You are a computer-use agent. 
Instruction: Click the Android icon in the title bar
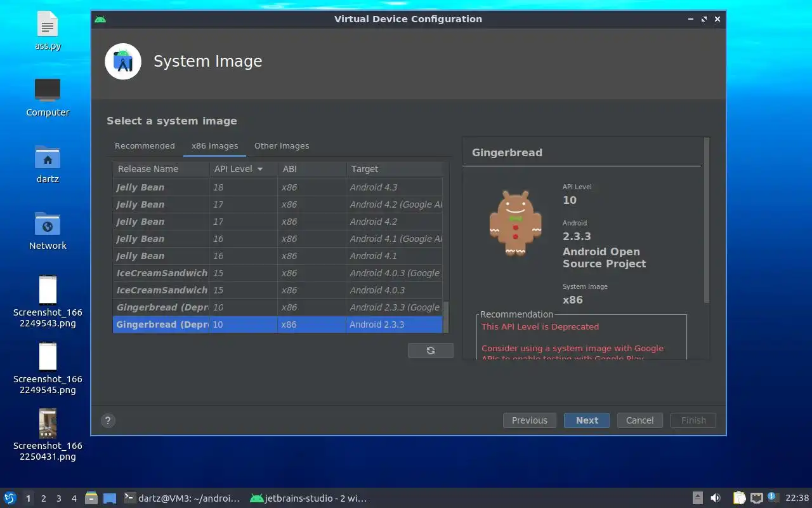coord(100,19)
